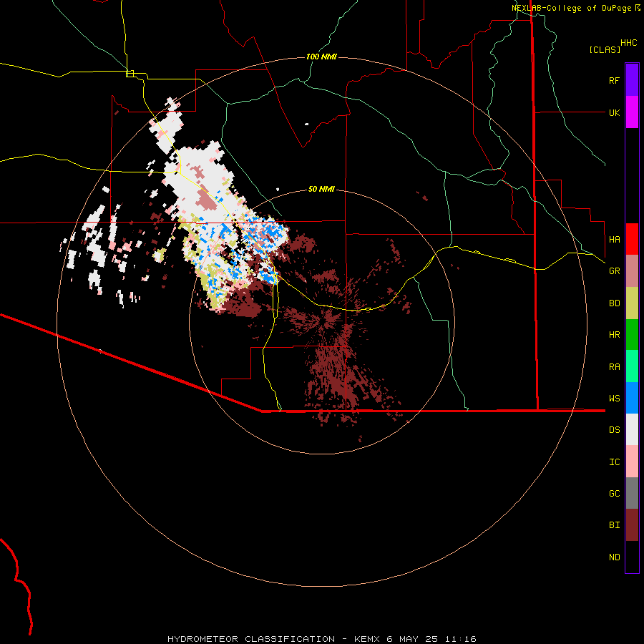Click the GC legend label
The width and height of the screenshot is (644, 644).
click(x=614, y=493)
